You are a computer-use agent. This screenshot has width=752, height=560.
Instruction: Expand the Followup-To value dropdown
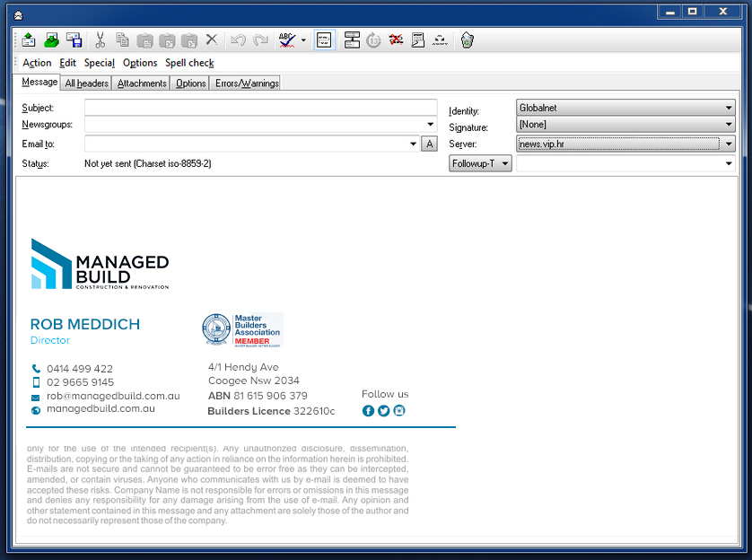point(729,163)
